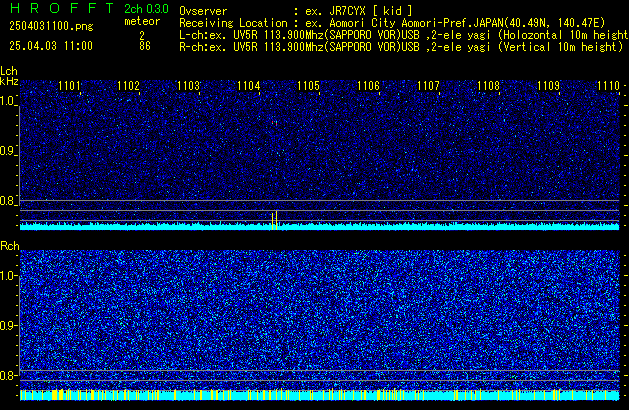Click the Rch 1.0 kHz axis label
The height and width of the screenshot is (410, 629).
tap(8, 276)
